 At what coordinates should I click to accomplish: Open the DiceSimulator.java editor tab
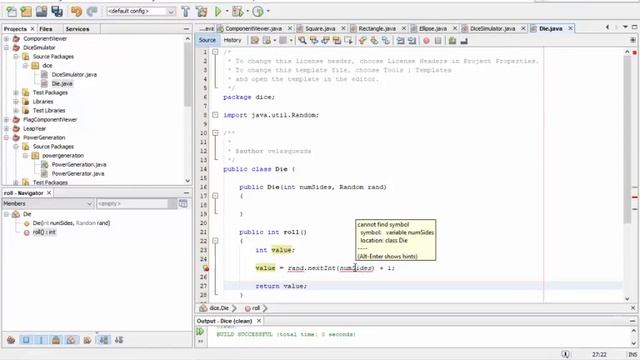click(x=492, y=29)
